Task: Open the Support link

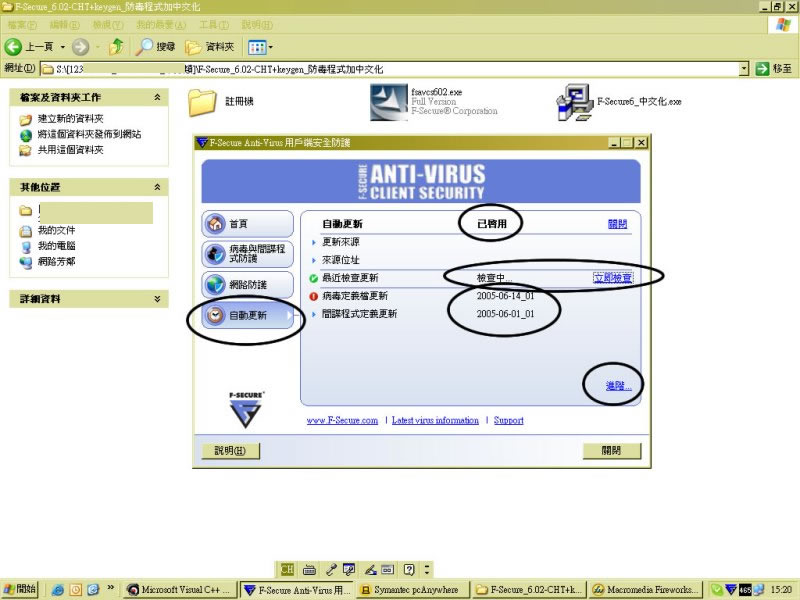Action: click(x=509, y=420)
